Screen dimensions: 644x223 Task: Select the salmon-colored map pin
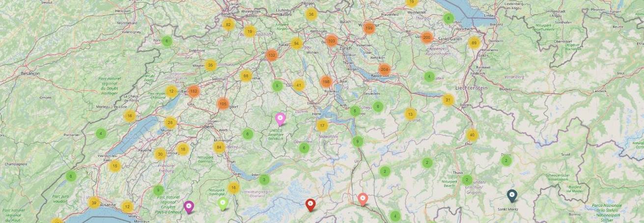pos(363,199)
